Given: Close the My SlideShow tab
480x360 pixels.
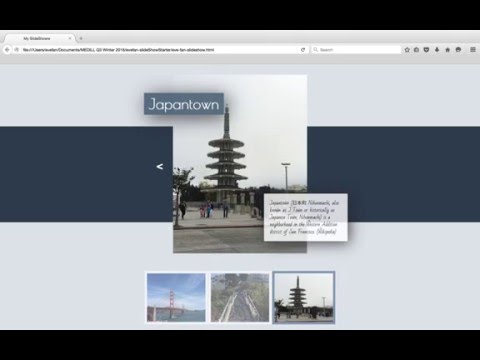Looking at the screenshot, I should [x=70, y=38].
